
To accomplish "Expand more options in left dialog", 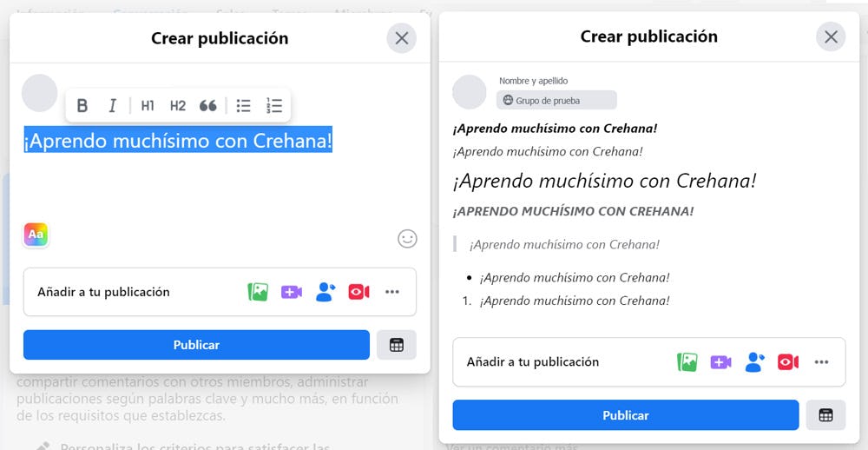I will (x=392, y=292).
